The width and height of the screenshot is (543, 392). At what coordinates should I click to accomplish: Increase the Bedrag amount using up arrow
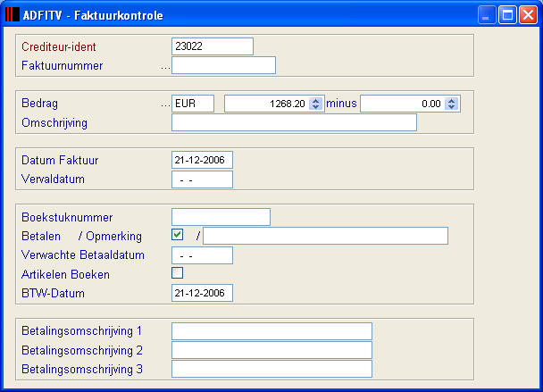click(315, 101)
